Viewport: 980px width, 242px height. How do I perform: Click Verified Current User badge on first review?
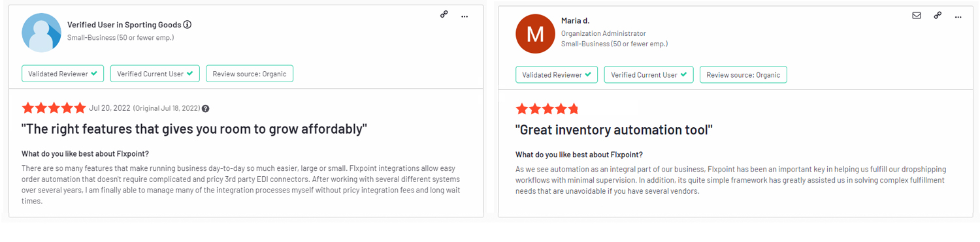155,74
